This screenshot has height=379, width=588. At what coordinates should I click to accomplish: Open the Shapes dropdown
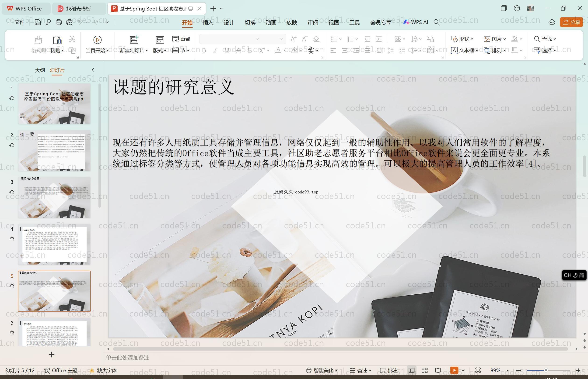[462, 39]
